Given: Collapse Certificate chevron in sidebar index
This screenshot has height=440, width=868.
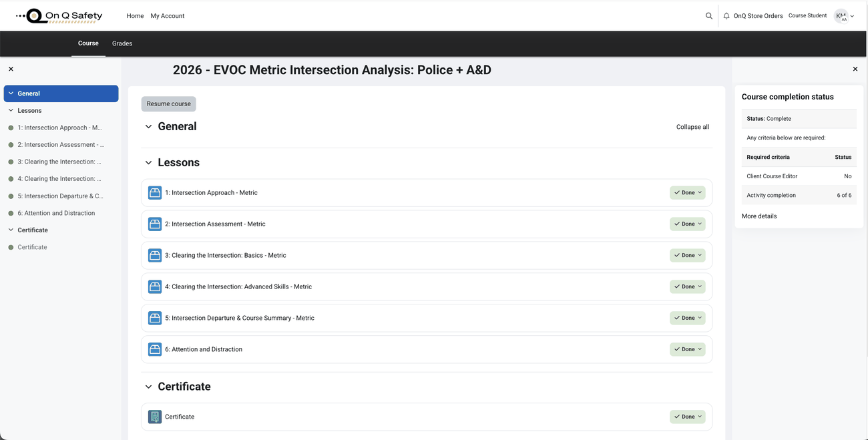Looking at the screenshot, I should [11, 230].
